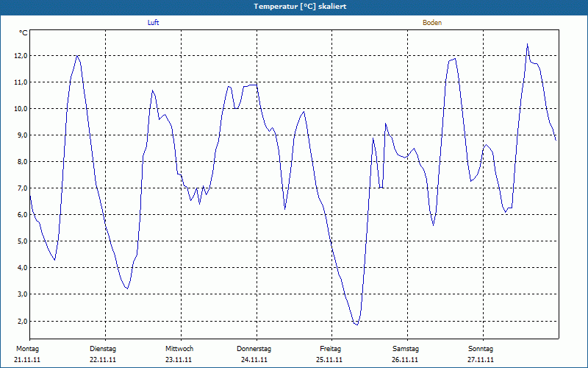Click the date 21.11.11
588x368 pixels.
click(x=27, y=360)
